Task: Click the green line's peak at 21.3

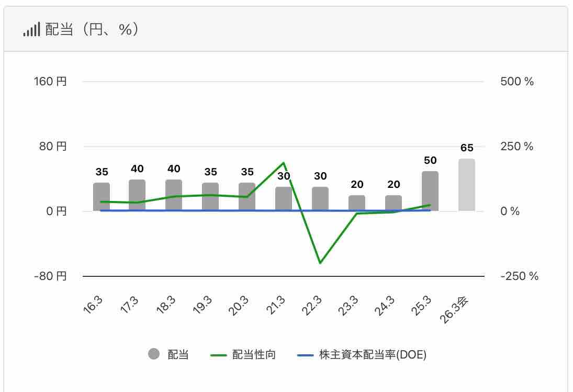Action: 284,163
